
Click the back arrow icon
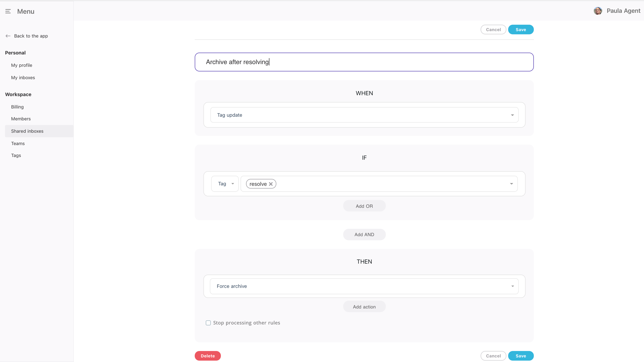8,36
